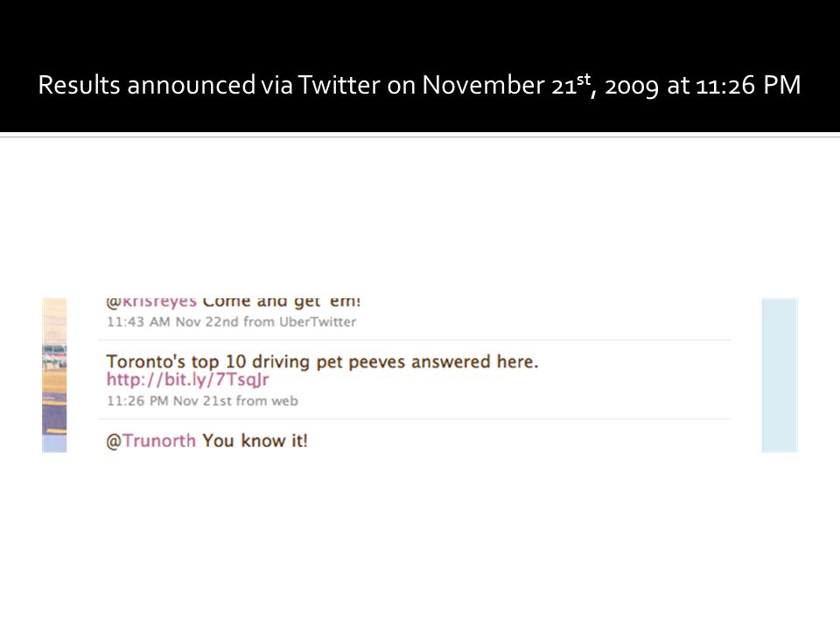
Task: Select the 'Results announced via Twitter' slide title
Action: tap(419, 85)
